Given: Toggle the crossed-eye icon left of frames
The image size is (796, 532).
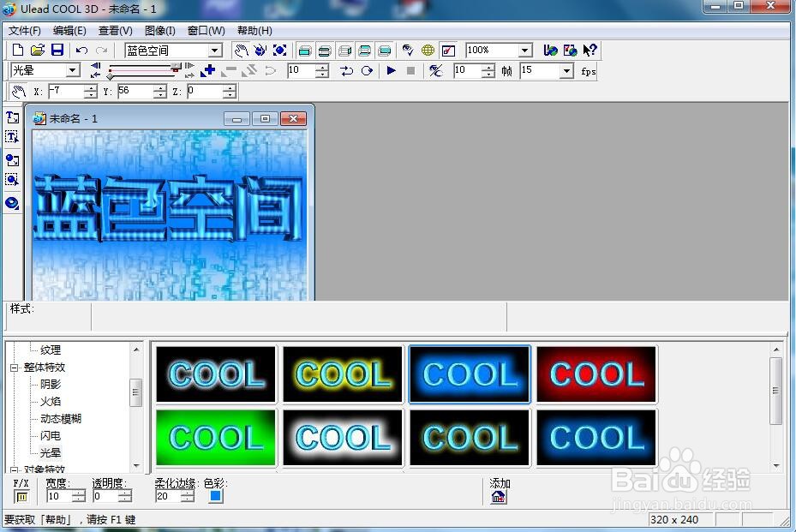Looking at the screenshot, I should [435, 70].
